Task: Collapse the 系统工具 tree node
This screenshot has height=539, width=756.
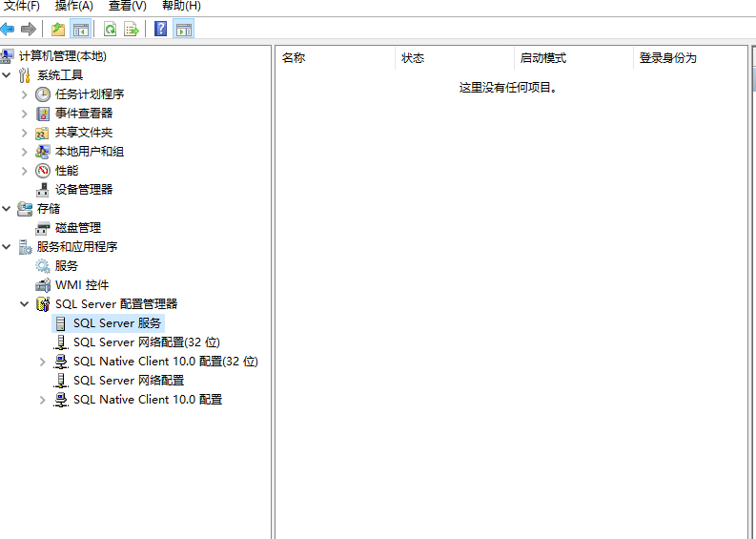Action: (7, 75)
